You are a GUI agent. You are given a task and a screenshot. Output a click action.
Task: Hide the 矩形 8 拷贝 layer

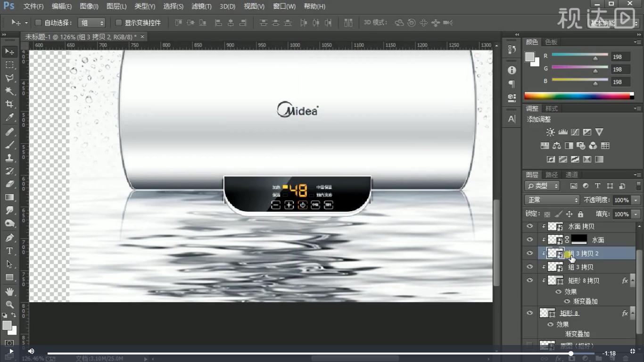[530, 280]
